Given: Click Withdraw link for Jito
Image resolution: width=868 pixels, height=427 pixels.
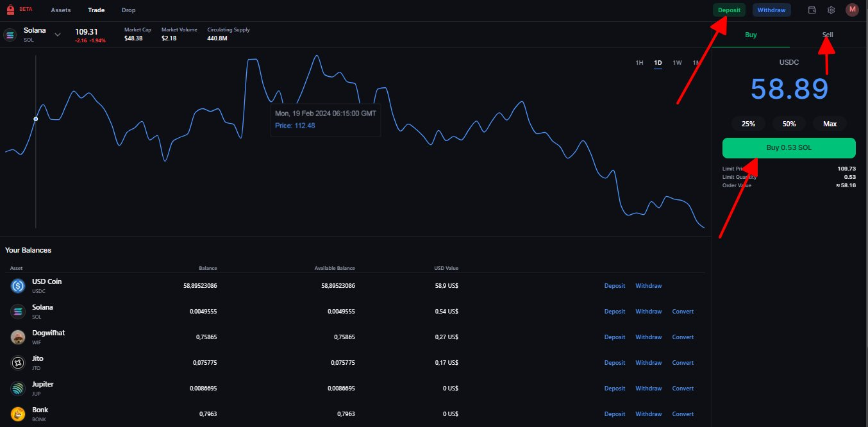Looking at the screenshot, I should coord(648,363).
